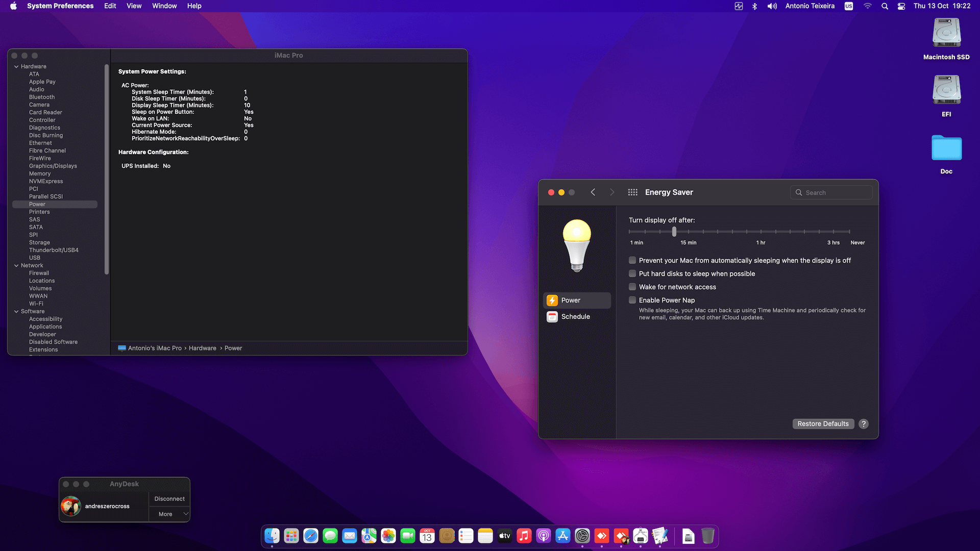The width and height of the screenshot is (980, 551).
Task: Collapse the Hardware section in System Information
Action: tap(17, 66)
